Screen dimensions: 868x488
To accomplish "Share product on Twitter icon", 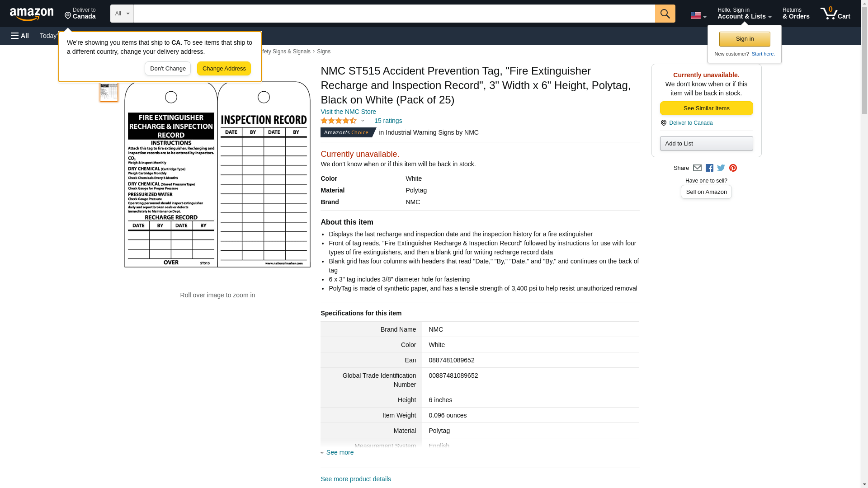I will (721, 168).
